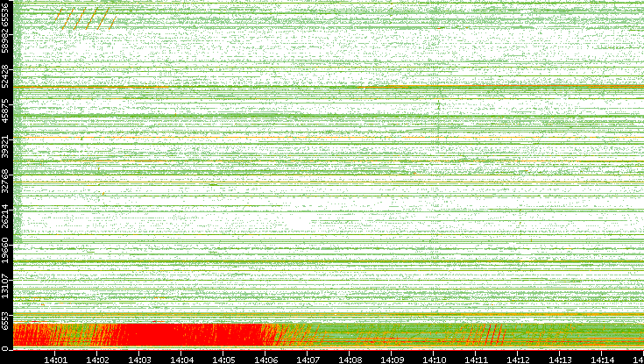Screen dimensions: 644x364
Task: Click the 14:01 time axis label
Action: [x=55, y=360]
